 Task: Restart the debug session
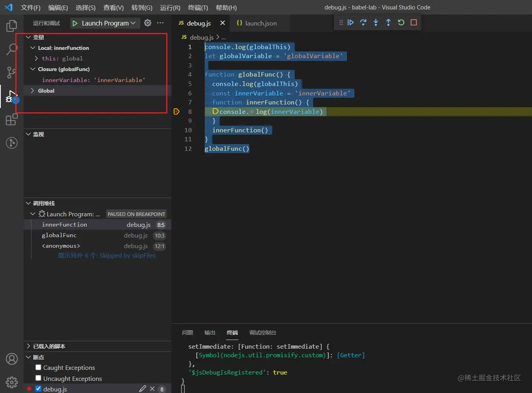[x=401, y=22]
